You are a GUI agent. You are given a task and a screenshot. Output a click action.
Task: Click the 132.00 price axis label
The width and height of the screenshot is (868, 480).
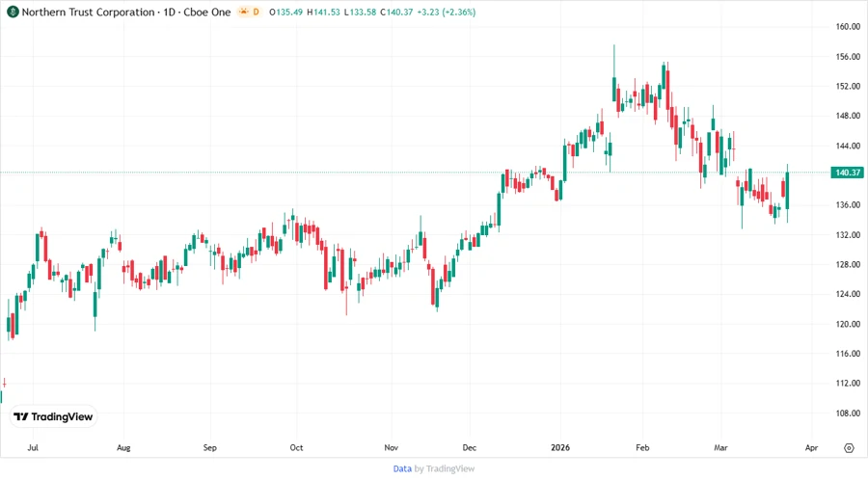tap(848, 235)
